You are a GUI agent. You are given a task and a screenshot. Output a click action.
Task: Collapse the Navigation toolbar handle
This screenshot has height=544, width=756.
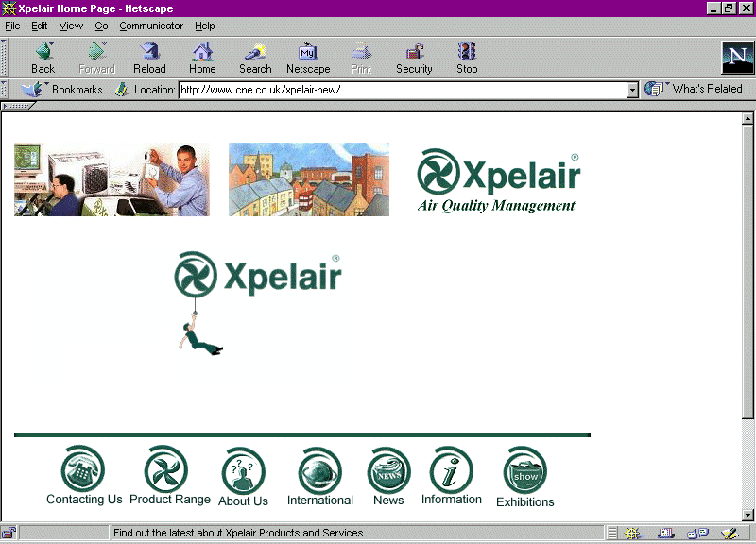pos(4,58)
